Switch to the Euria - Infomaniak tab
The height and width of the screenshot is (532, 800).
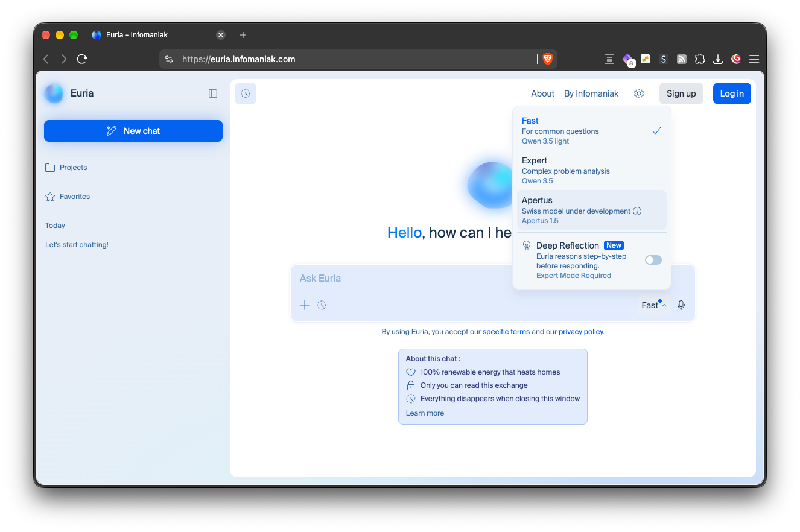[158, 35]
